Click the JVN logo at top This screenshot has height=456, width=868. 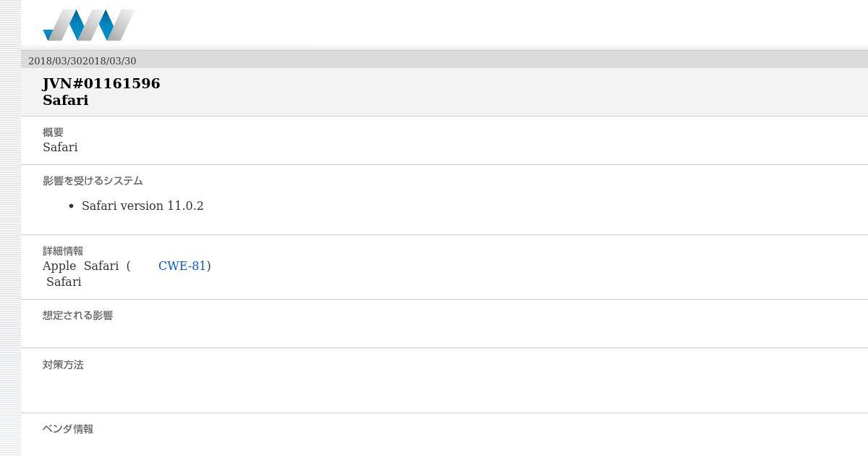pyautogui.click(x=88, y=25)
